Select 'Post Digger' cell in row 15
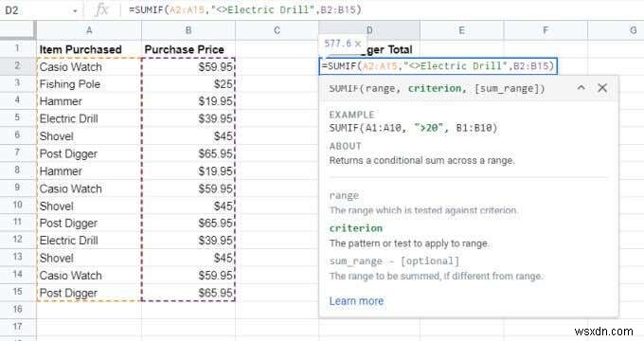Image resolution: width=644 pixels, height=341 pixels. (89, 293)
